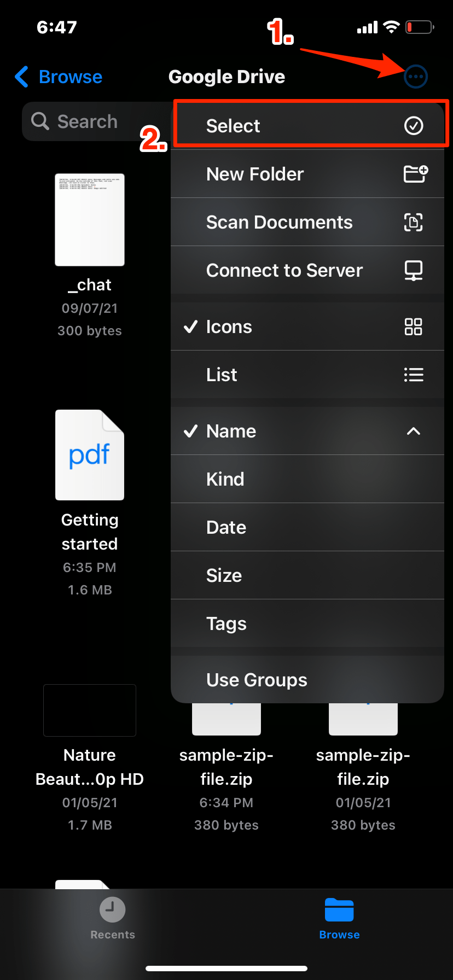
Task: Open the Browse folder tab
Action: point(339,919)
